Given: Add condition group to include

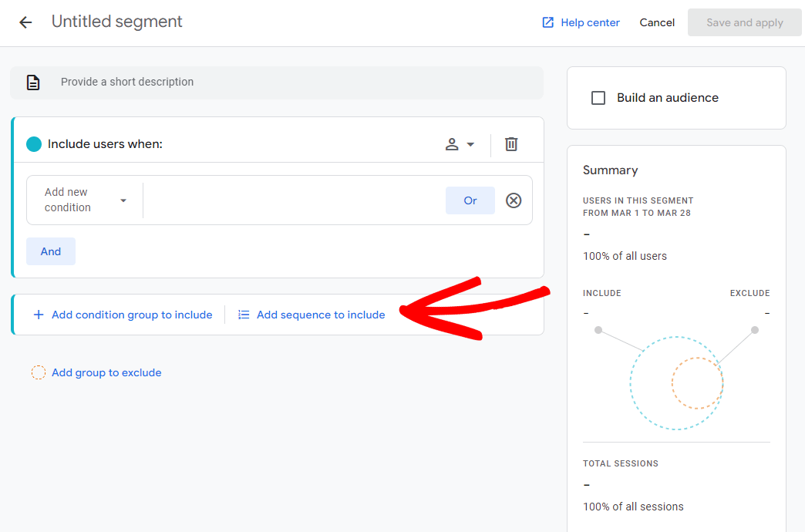Looking at the screenshot, I should (131, 315).
